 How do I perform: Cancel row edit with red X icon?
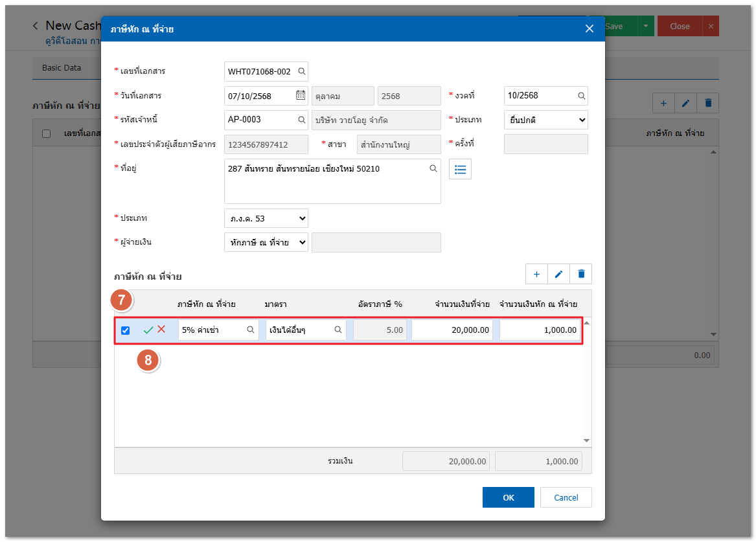click(x=161, y=330)
